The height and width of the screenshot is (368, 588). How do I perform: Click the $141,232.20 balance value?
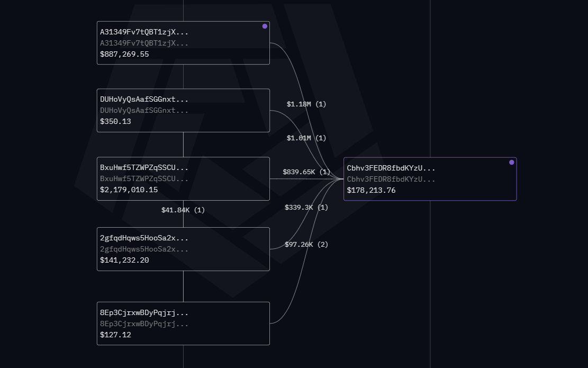(124, 260)
